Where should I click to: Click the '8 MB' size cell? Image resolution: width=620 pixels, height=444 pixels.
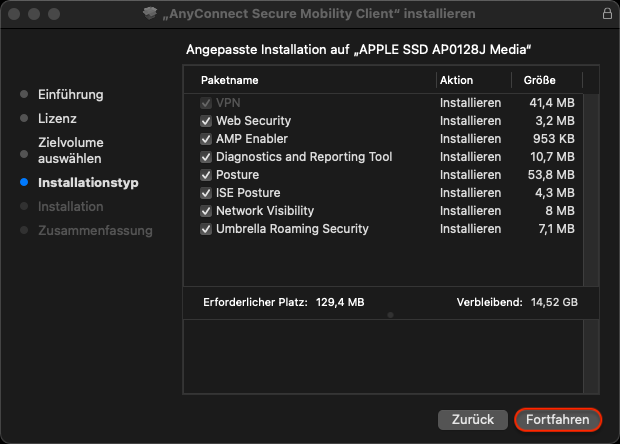[560, 211]
